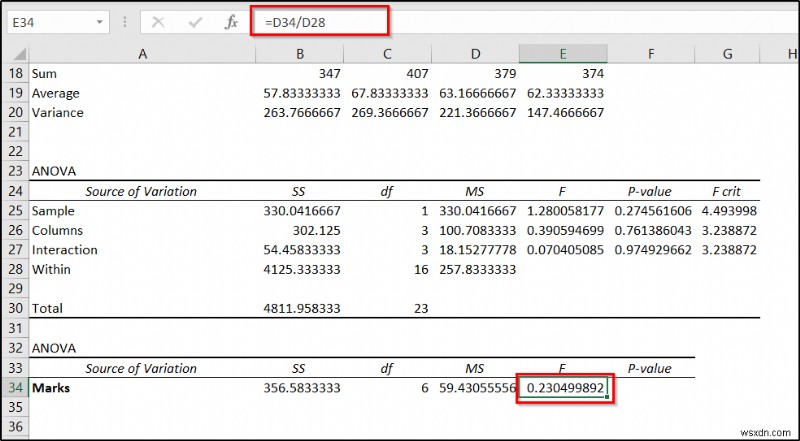Click the Sum label cell
Screen dimensions: 800x441
coord(44,74)
